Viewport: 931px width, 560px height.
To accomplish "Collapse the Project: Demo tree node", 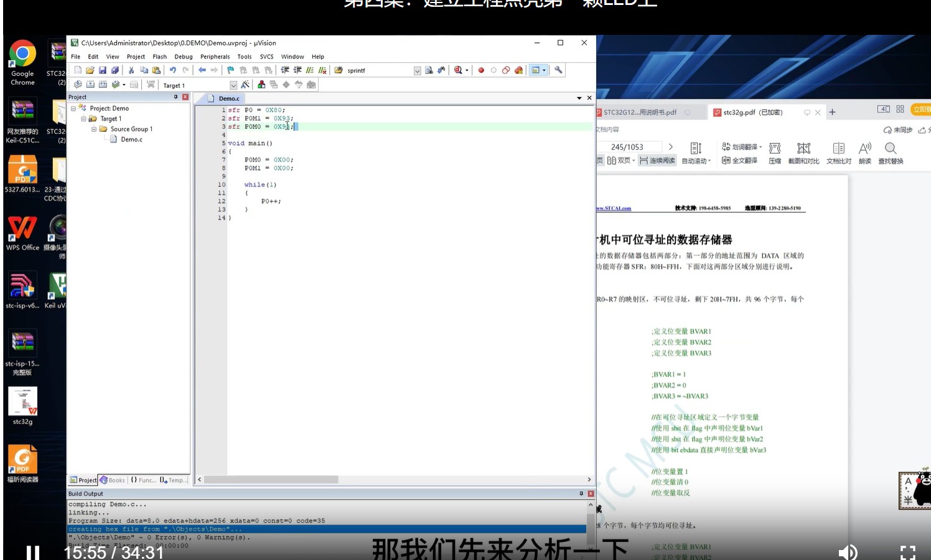I will [x=73, y=108].
